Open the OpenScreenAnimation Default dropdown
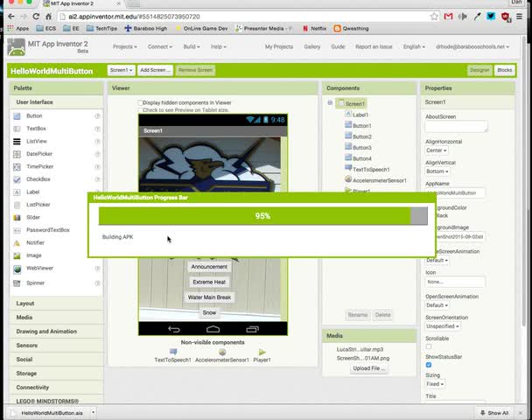Screen dimensions: 532x420 tap(437, 305)
